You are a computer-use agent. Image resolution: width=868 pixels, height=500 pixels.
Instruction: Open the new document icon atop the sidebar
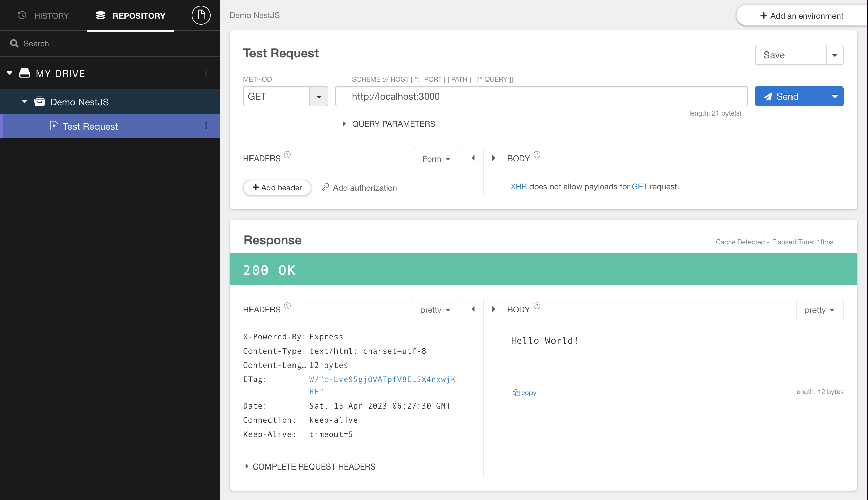pos(201,15)
